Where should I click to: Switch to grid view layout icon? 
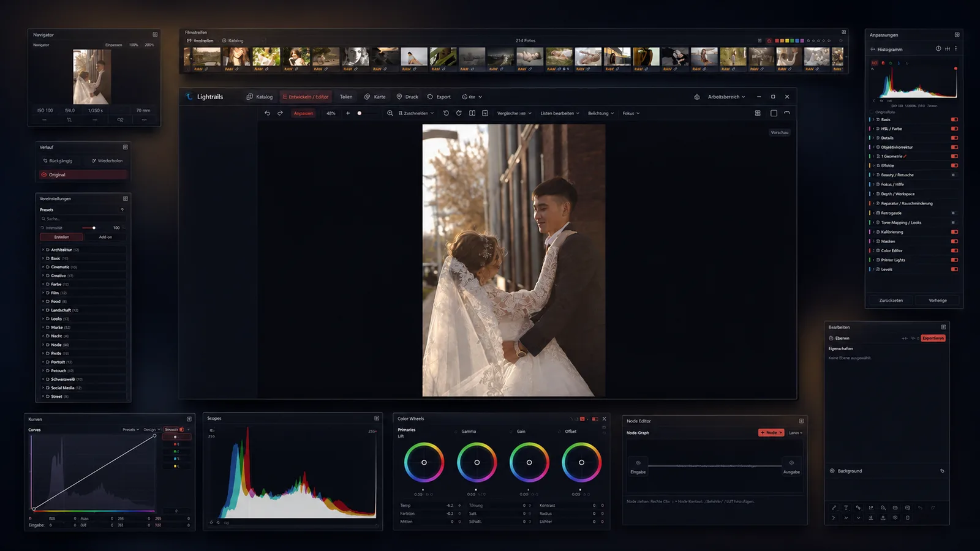coord(758,113)
